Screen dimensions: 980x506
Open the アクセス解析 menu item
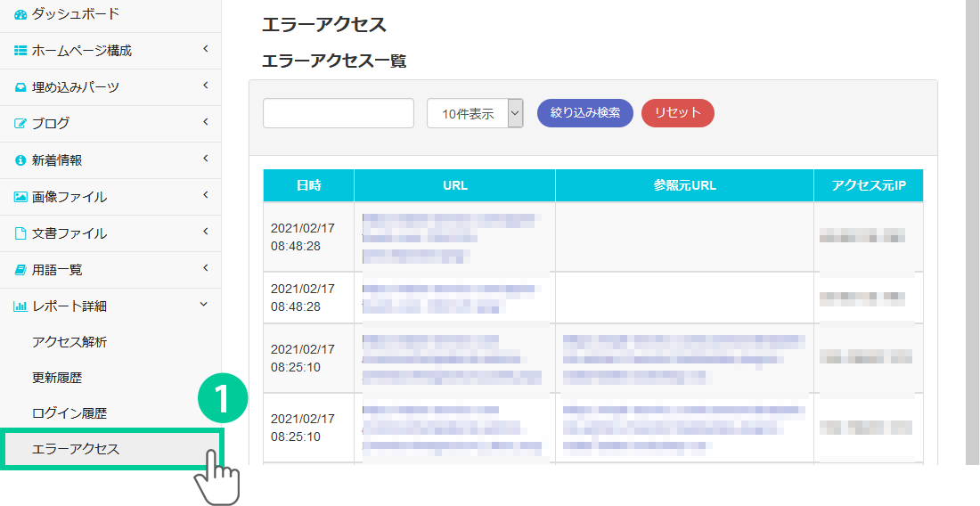pyautogui.click(x=69, y=342)
